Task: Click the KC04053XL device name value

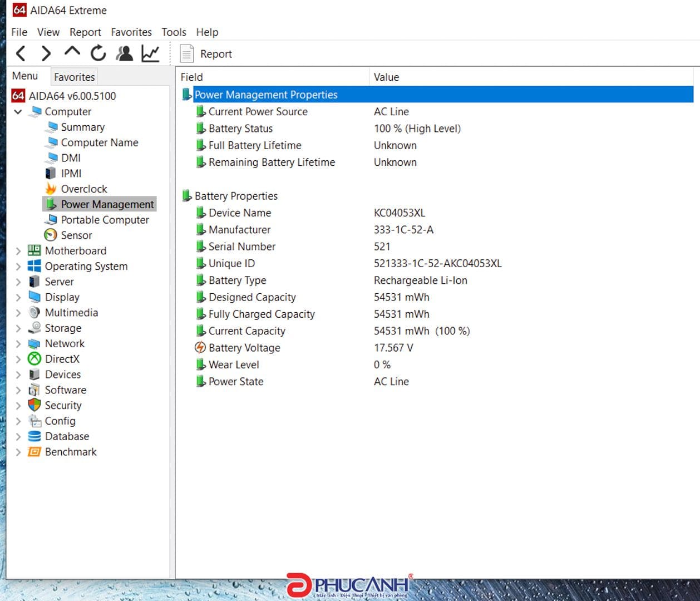Action: tap(400, 213)
